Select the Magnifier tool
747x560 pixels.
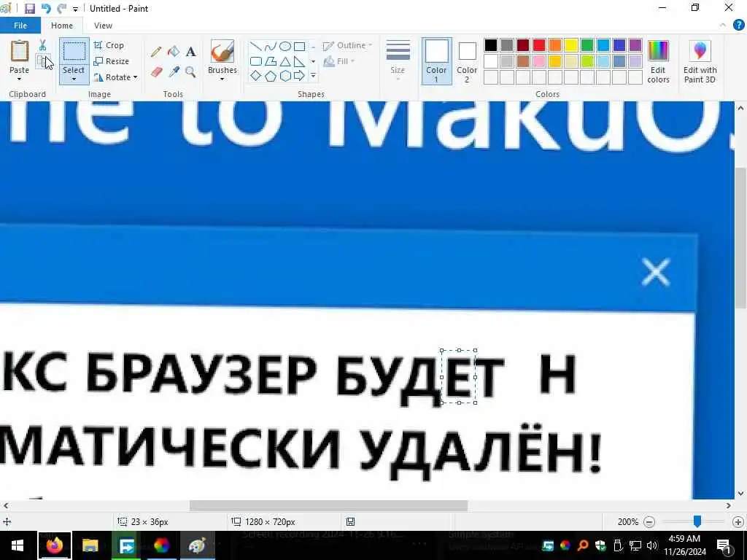190,72
